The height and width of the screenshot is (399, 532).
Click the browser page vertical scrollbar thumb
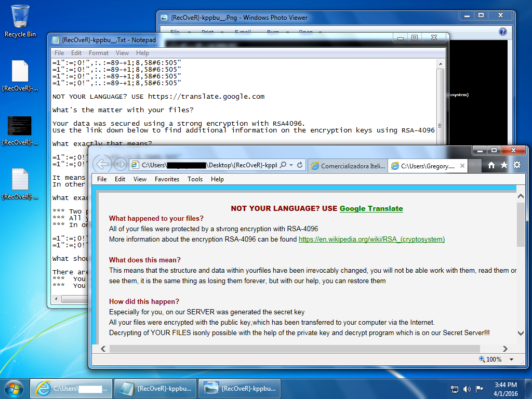coord(521,224)
